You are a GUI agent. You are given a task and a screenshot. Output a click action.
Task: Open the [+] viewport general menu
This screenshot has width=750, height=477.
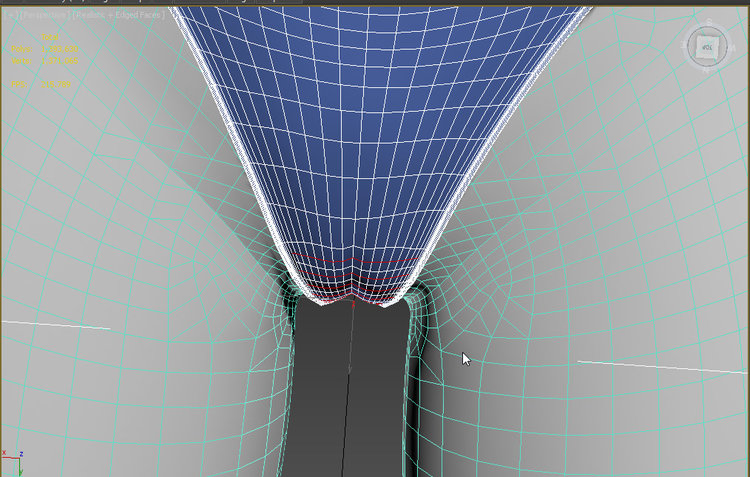11,15
